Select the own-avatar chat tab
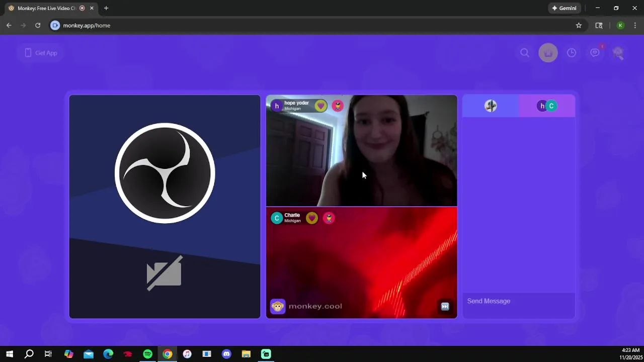The width and height of the screenshot is (644, 362). click(491, 106)
